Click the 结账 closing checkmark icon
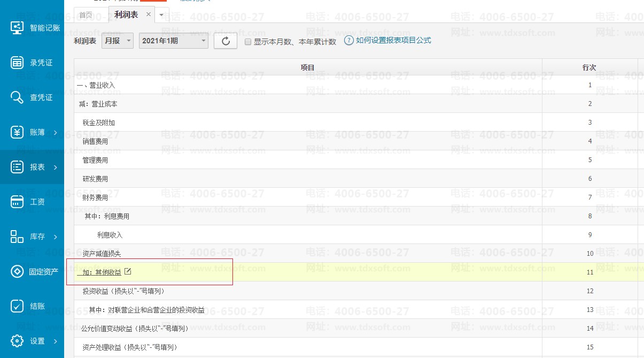The height and width of the screenshot is (358, 644). [x=17, y=306]
